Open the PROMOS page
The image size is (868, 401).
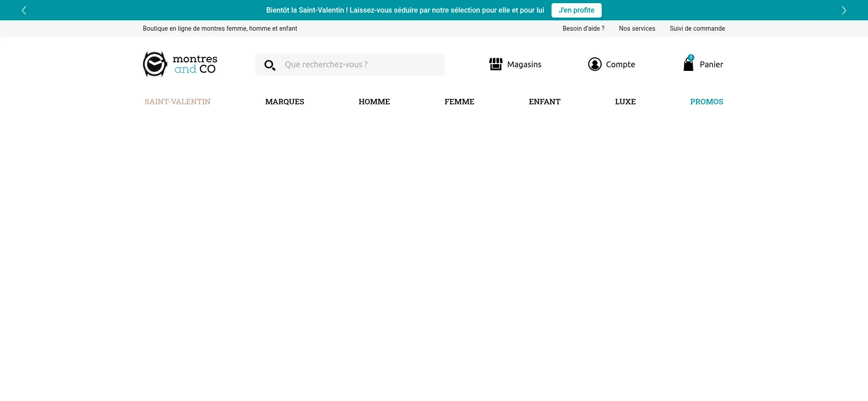click(706, 102)
